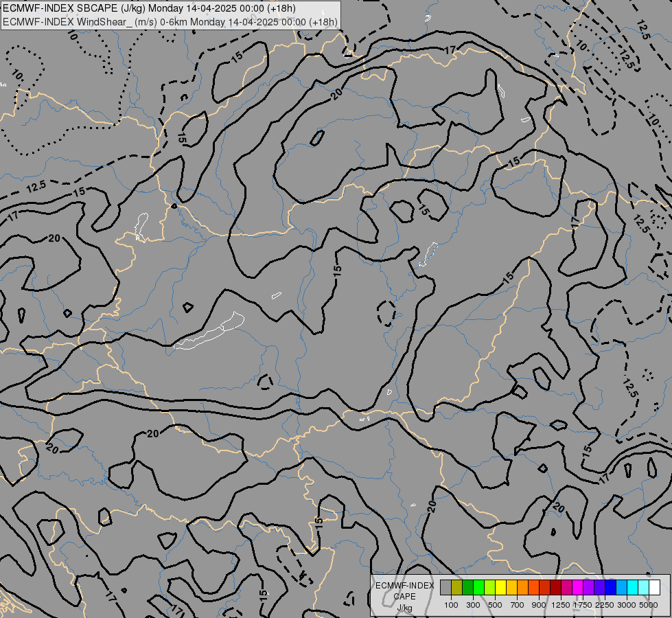Click the "100" legend tick label

coord(451,605)
